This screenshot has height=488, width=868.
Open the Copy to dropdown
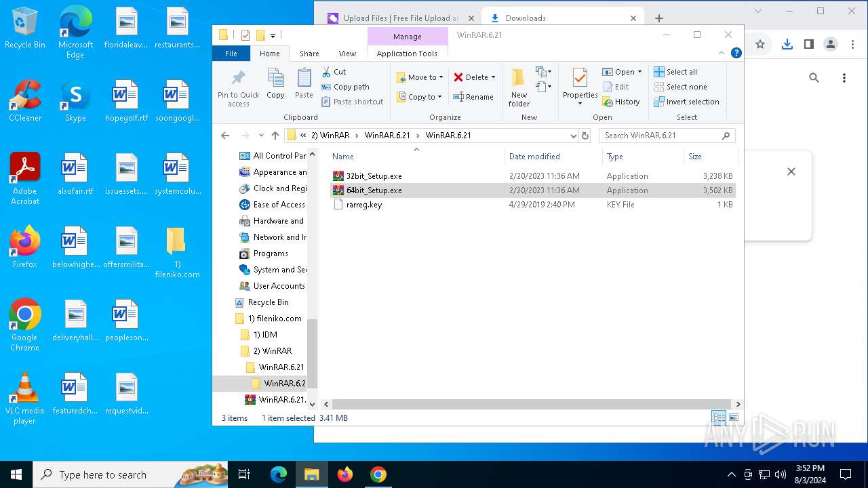419,97
